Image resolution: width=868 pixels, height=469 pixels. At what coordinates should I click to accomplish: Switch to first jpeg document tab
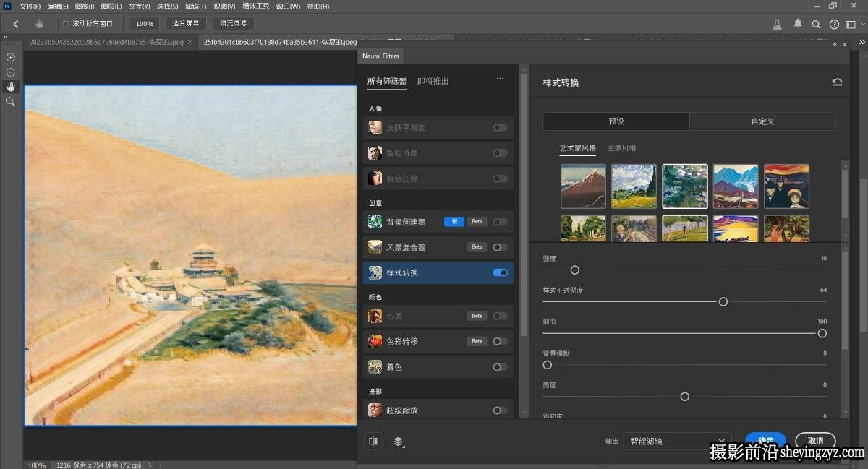click(x=106, y=42)
